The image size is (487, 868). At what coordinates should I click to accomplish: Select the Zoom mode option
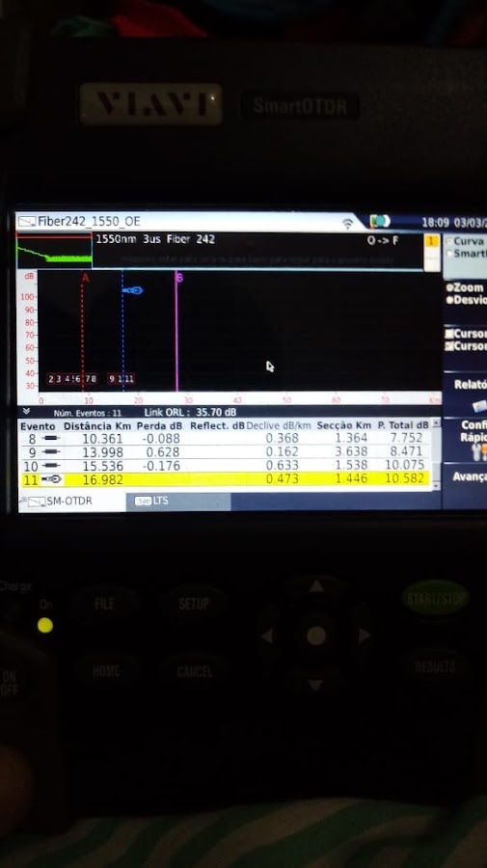point(466,288)
